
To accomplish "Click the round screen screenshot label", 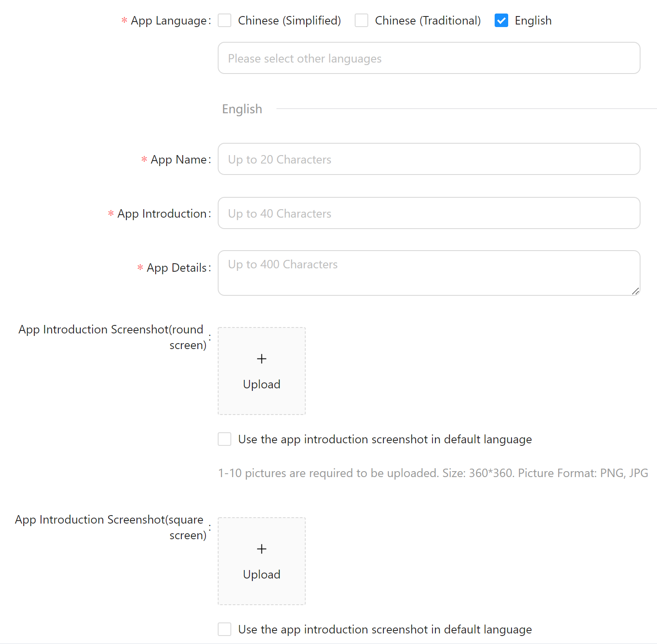I will tap(112, 337).
